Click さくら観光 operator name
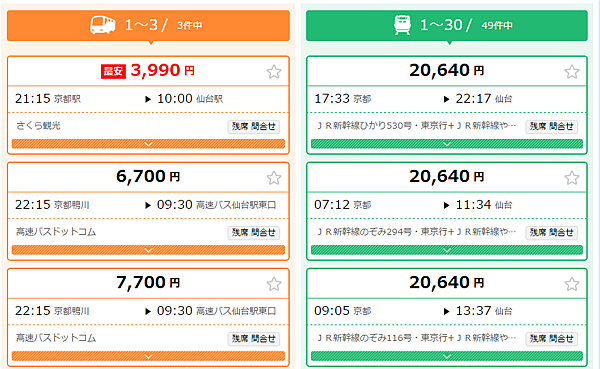This screenshot has width=600, height=369. tap(38, 126)
